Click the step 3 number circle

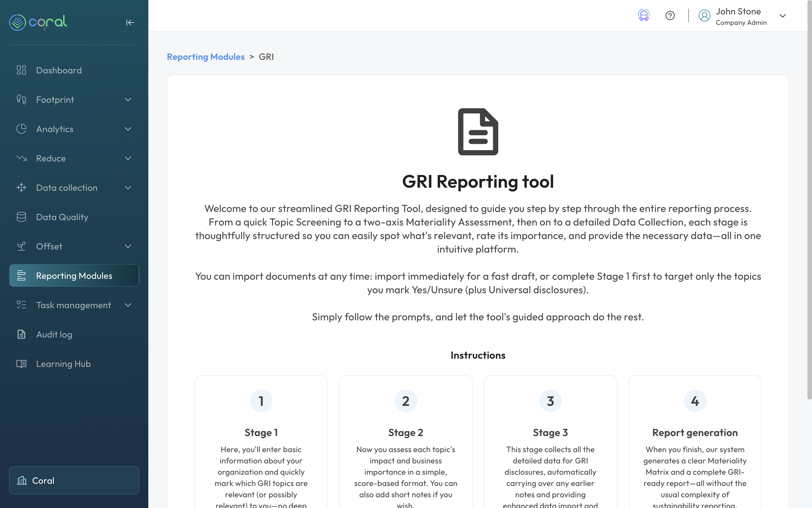[550, 401]
